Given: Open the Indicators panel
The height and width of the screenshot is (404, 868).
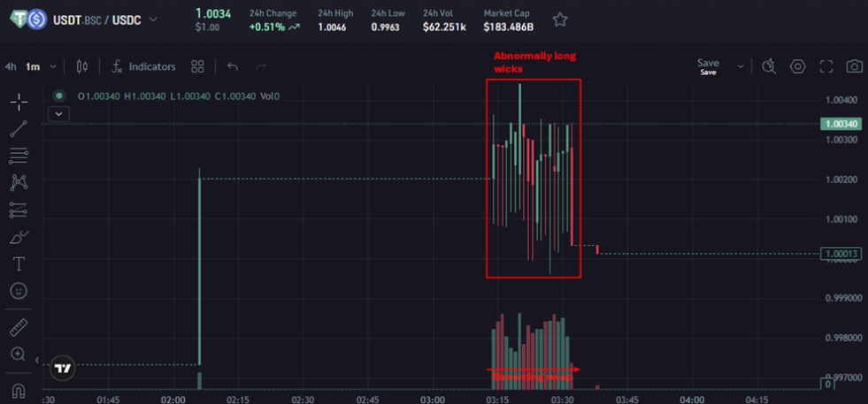Looking at the screenshot, I should pos(144,66).
